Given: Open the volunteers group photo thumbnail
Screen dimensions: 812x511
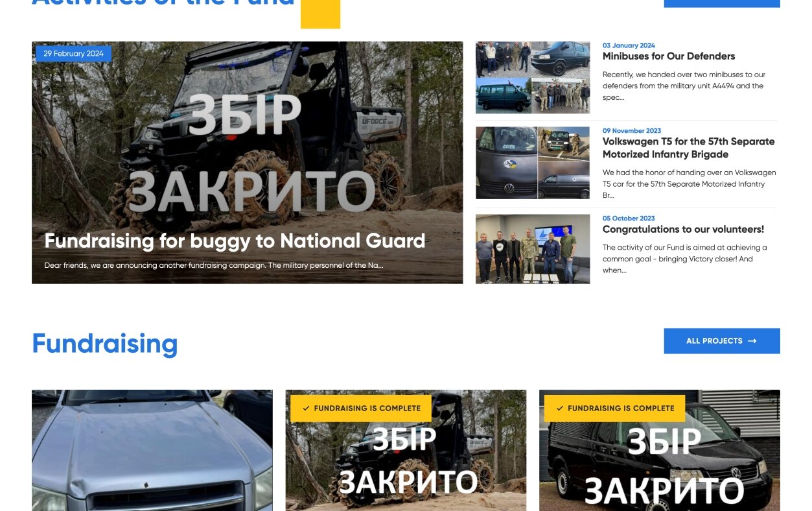Looking at the screenshot, I should 533,249.
